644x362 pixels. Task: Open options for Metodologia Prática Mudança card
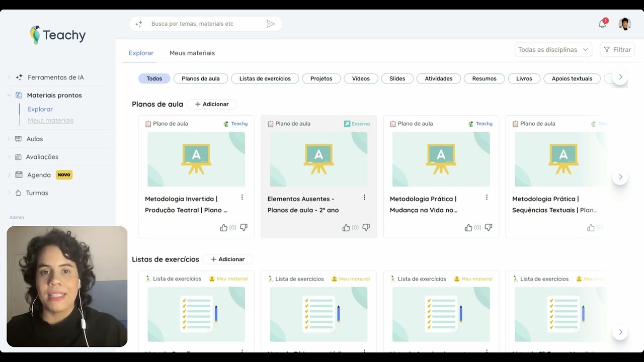coord(487,197)
